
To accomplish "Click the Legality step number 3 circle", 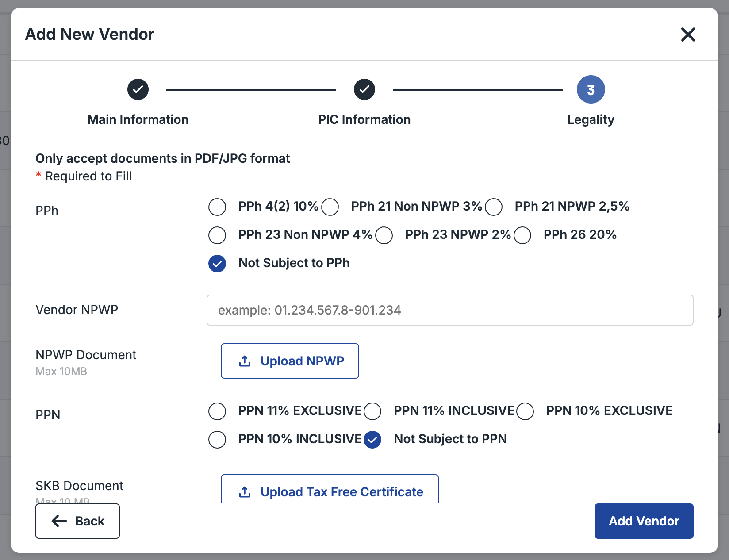I will coord(591,89).
